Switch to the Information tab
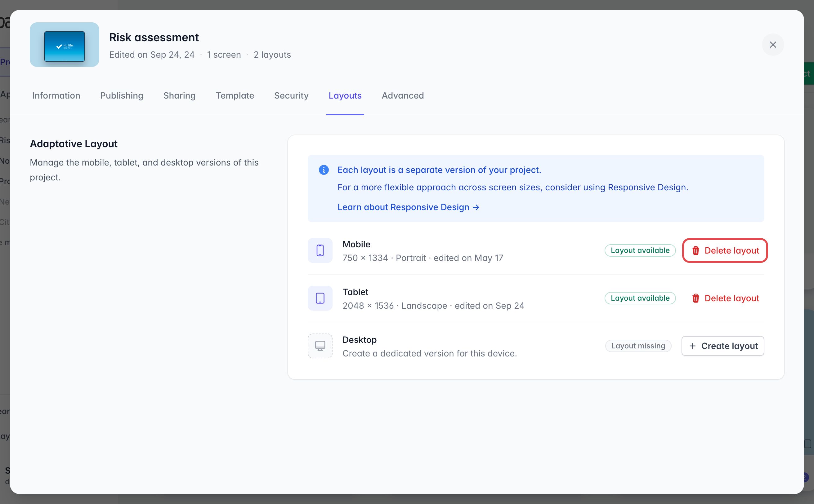This screenshot has height=504, width=814. point(56,96)
